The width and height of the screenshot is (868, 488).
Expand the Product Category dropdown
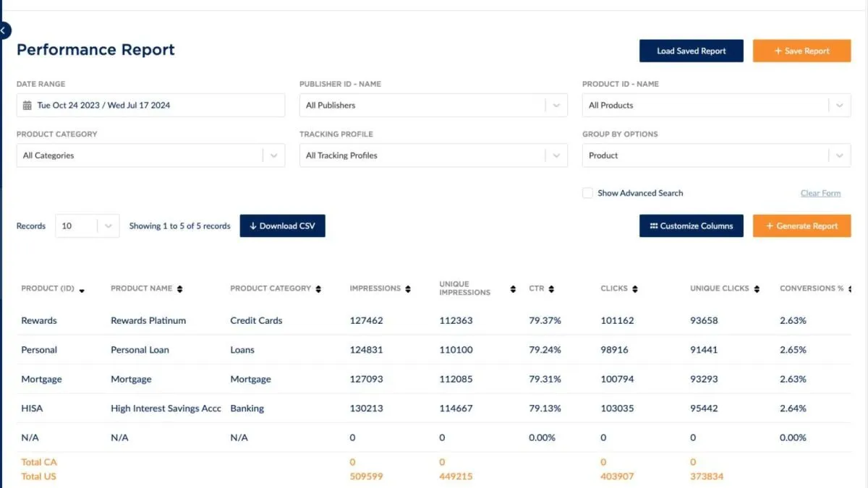[x=273, y=155]
